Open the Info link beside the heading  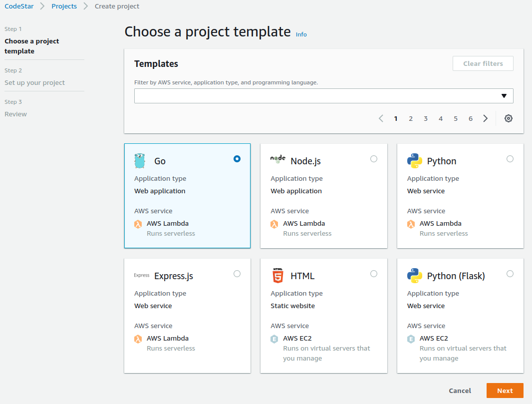point(301,34)
